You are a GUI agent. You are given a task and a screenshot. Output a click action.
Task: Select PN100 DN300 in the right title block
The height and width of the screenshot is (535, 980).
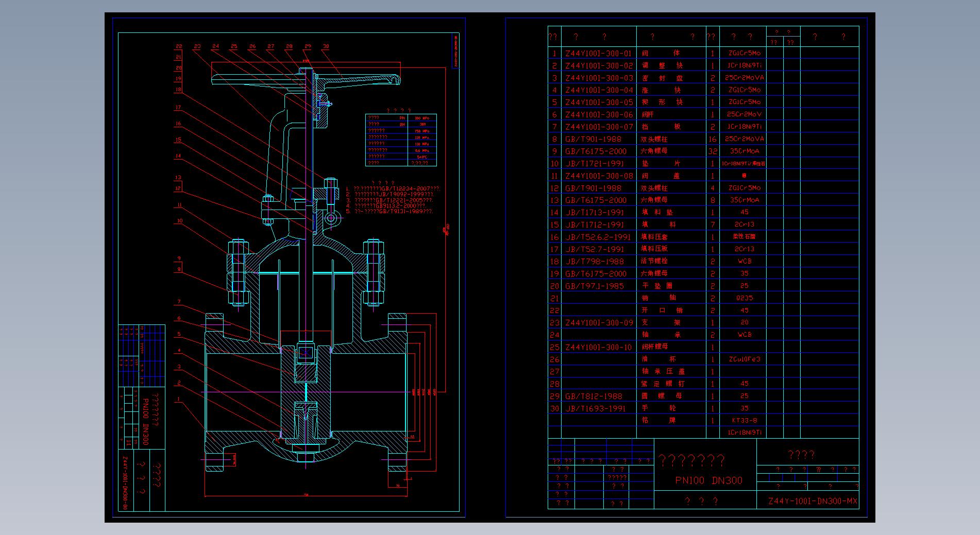click(709, 480)
